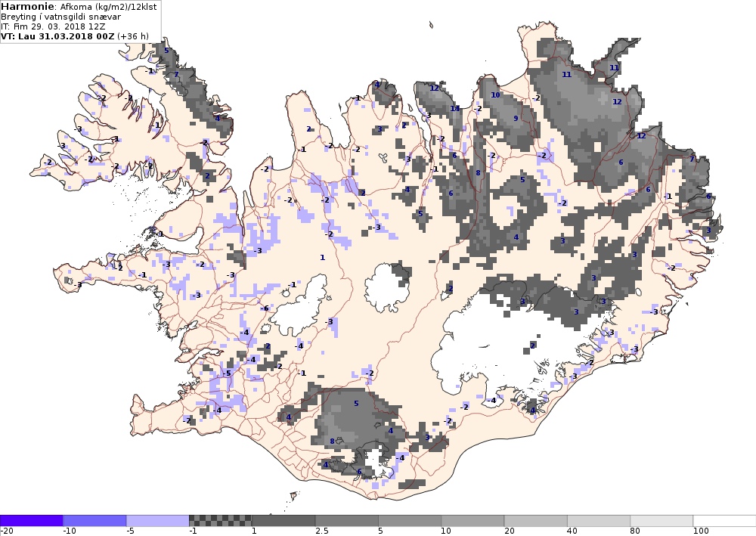This screenshot has height=536, width=756.
Task: Click the '100' legend scale label
Action: pos(701,531)
